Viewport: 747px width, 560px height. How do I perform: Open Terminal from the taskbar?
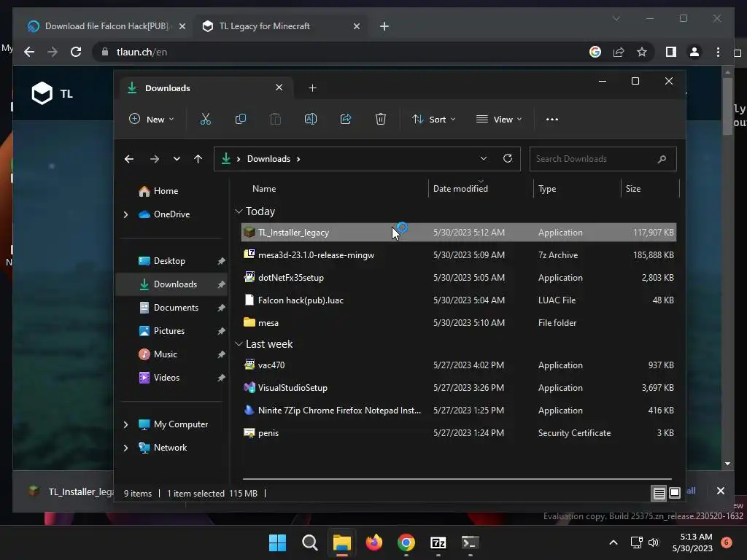471,542
